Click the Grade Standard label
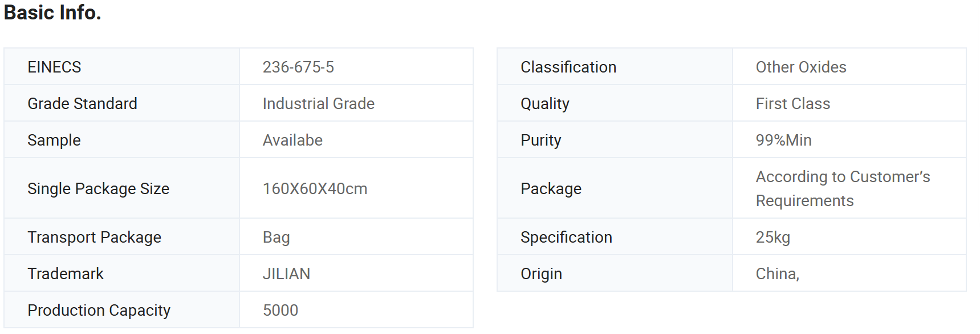Screen dimensions: 980x334 [x=82, y=104]
